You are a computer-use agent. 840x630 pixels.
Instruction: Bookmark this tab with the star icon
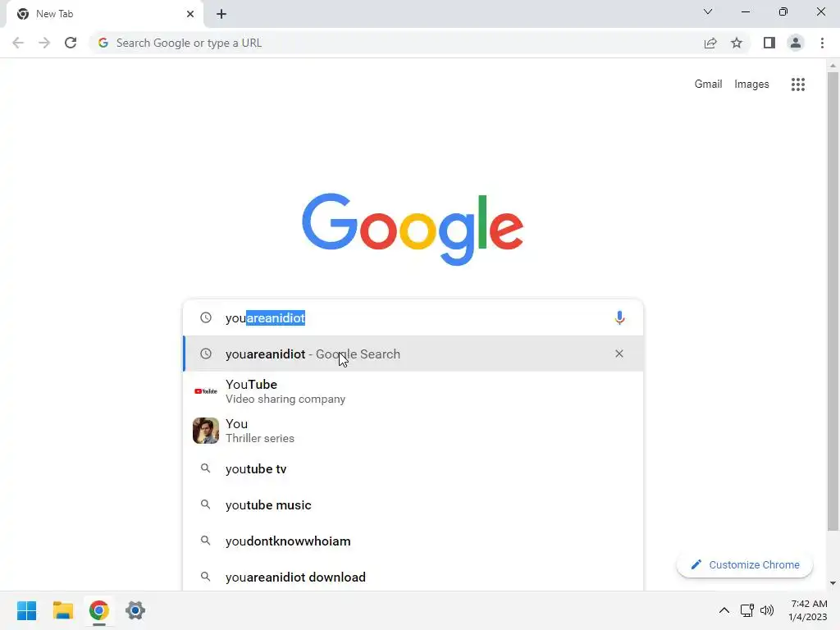737,43
